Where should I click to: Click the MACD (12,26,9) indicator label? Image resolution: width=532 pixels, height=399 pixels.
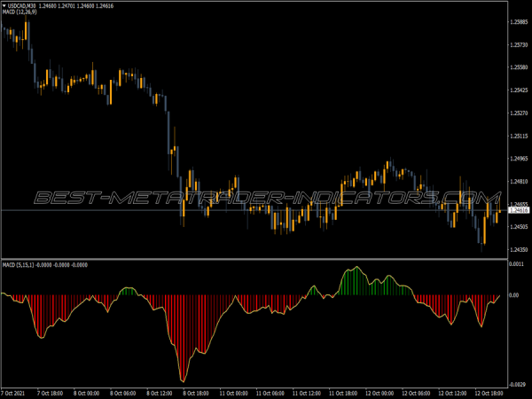tap(20, 12)
